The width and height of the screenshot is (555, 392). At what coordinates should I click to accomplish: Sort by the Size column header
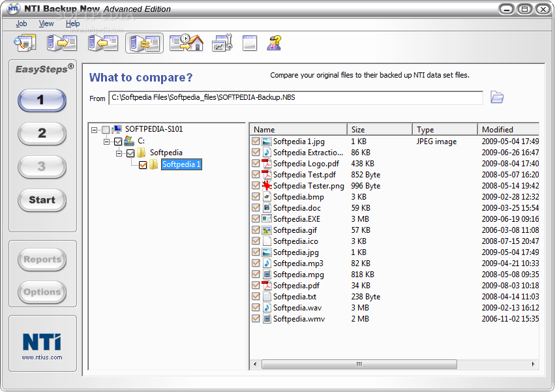(x=380, y=130)
